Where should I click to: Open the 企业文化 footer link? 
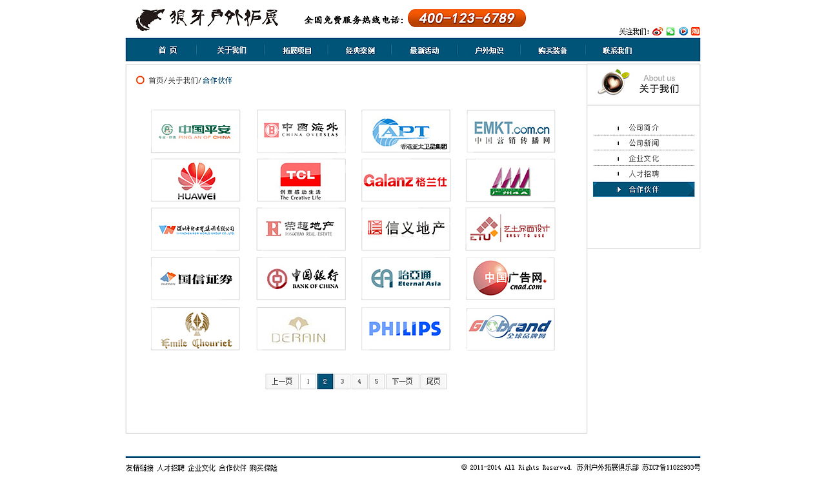[202, 469]
